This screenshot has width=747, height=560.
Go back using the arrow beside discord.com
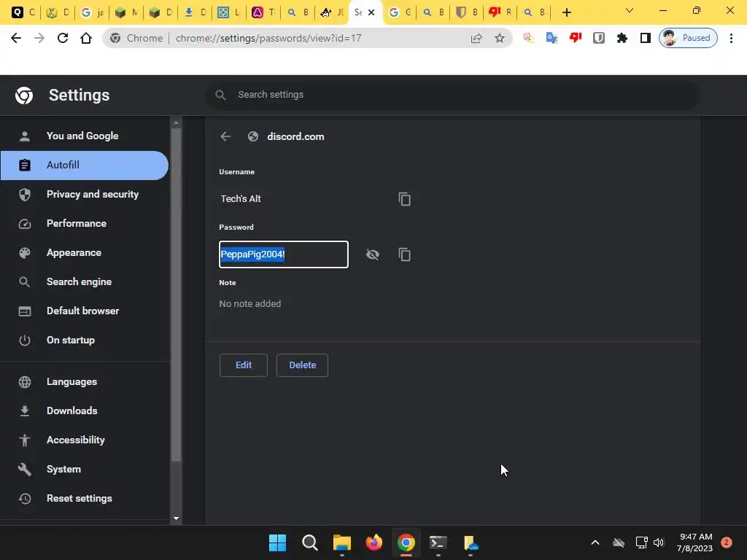point(226,136)
